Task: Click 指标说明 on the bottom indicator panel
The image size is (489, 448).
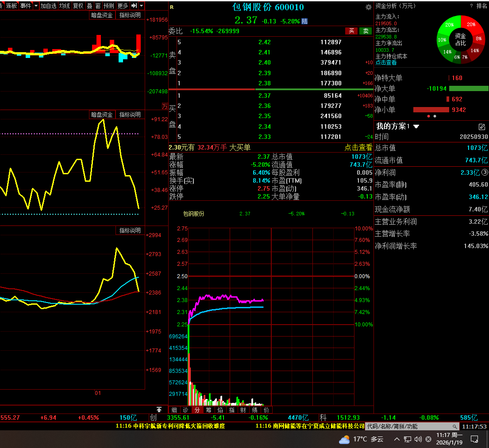Action: [x=130, y=230]
